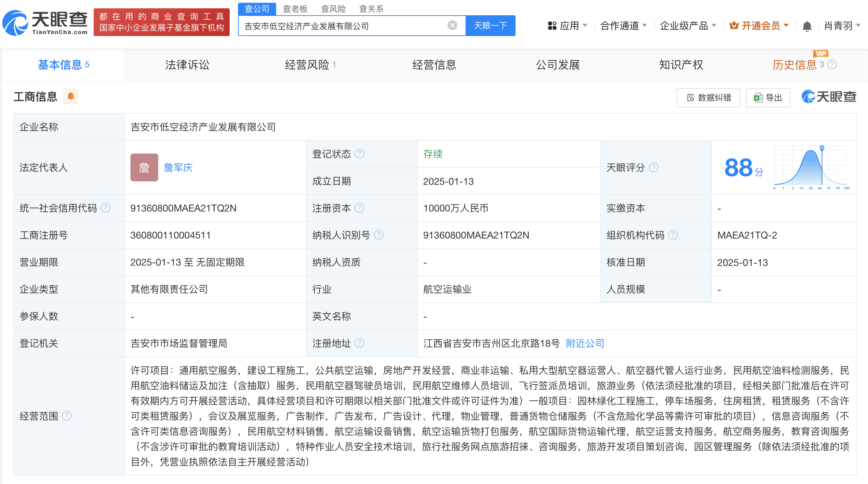Click the orange alert bell beside 工商信息
This screenshot has height=484, width=868.
coord(71,96)
